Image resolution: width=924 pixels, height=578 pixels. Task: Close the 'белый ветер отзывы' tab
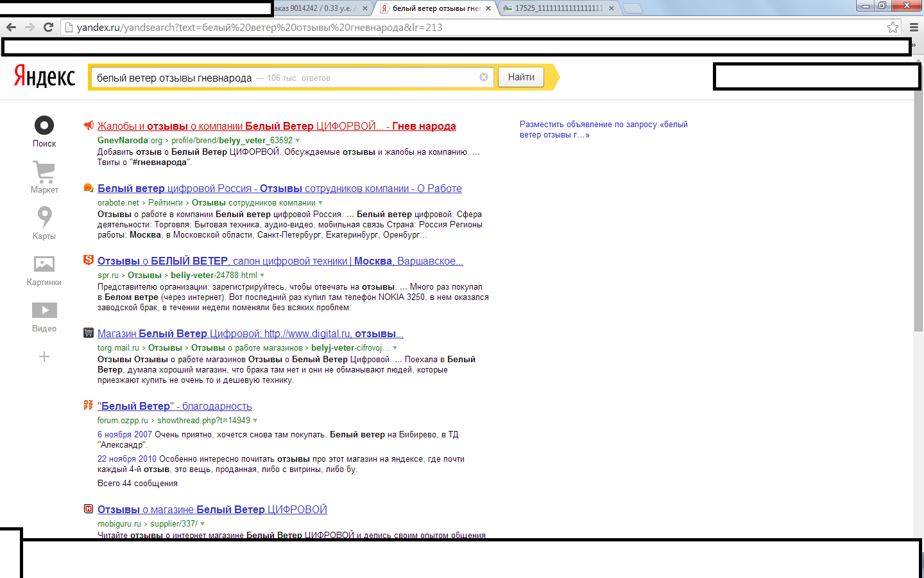pos(488,8)
